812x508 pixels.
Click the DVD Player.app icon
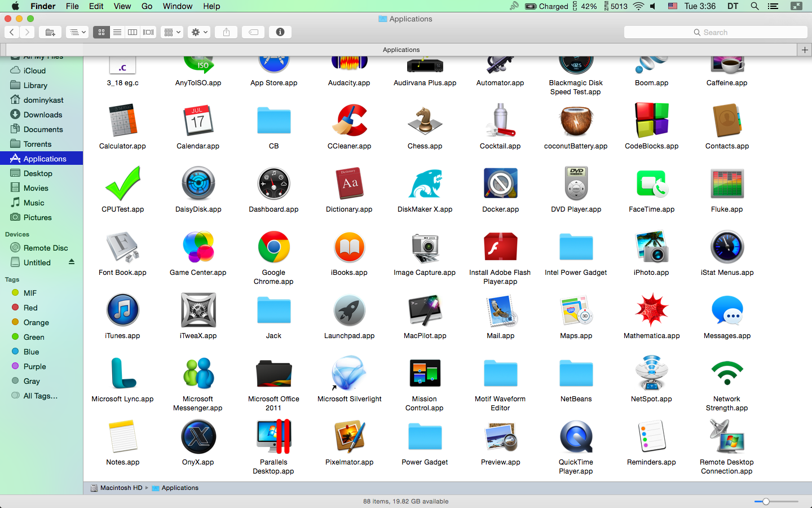(x=576, y=183)
